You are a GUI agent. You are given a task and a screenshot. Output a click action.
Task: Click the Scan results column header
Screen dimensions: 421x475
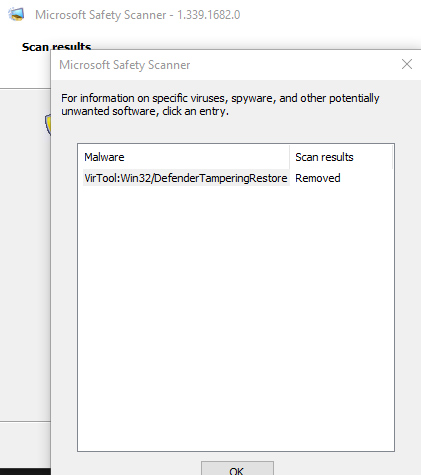324,157
